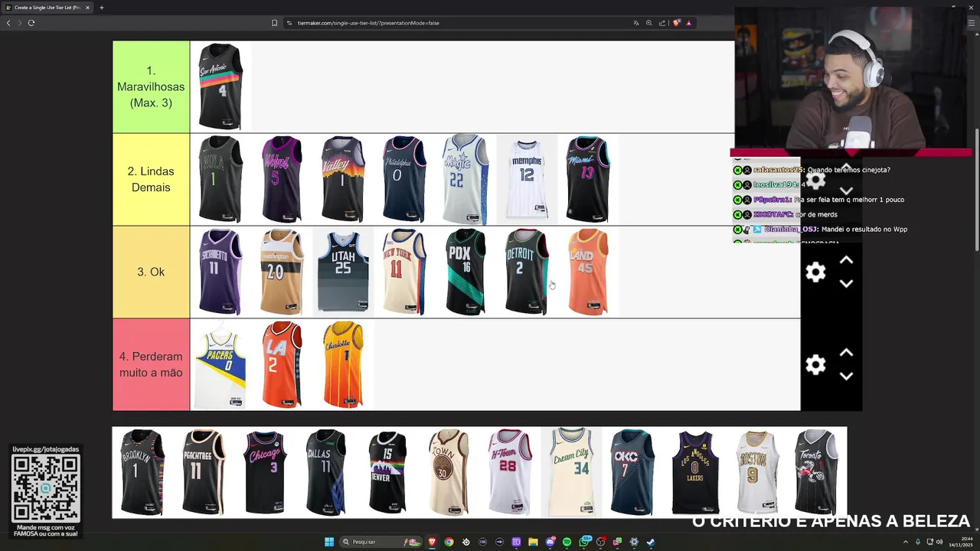Pick the OKC jersey number 7
The image size is (980, 551).
632,472
